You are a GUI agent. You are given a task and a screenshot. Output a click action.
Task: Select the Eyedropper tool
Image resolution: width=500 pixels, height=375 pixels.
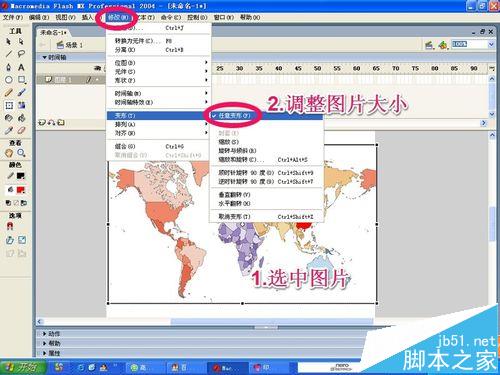point(9,131)
